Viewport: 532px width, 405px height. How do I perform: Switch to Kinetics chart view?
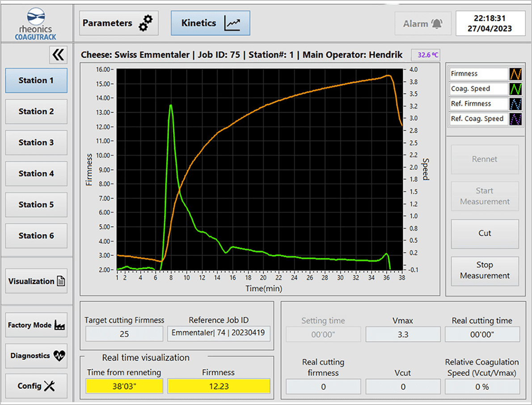click(x=210, y=23)
